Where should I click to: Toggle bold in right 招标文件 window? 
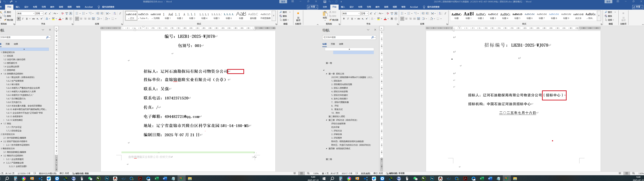point(344,19)
